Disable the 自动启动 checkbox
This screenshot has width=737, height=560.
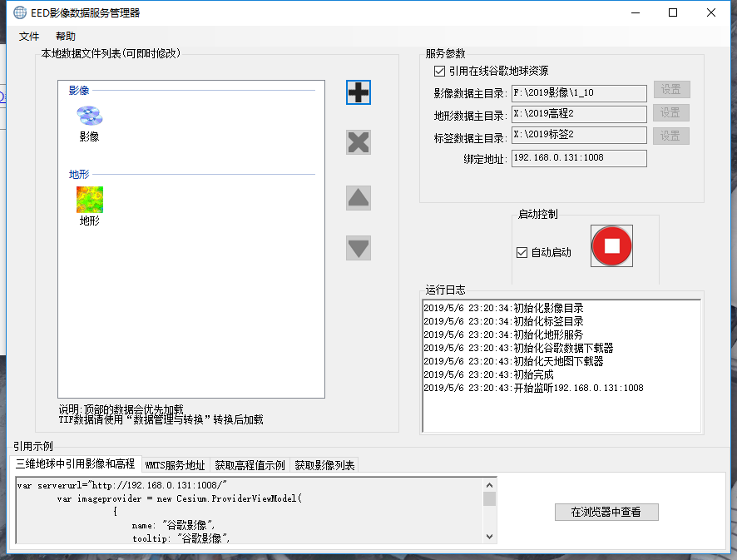click(x=522, y=252)
